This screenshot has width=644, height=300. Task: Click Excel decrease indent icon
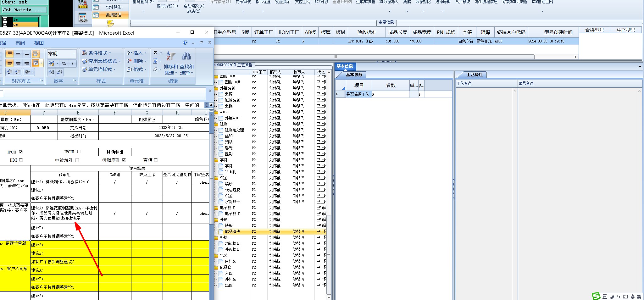[10, 72]
